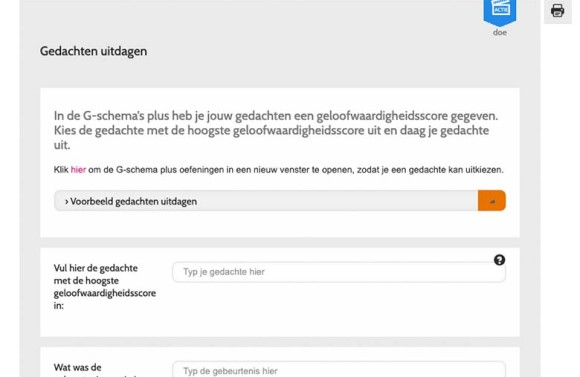Open the help question mark icon
The width and height of the screenshot is (580, 377).
click(x=499, y=260)
